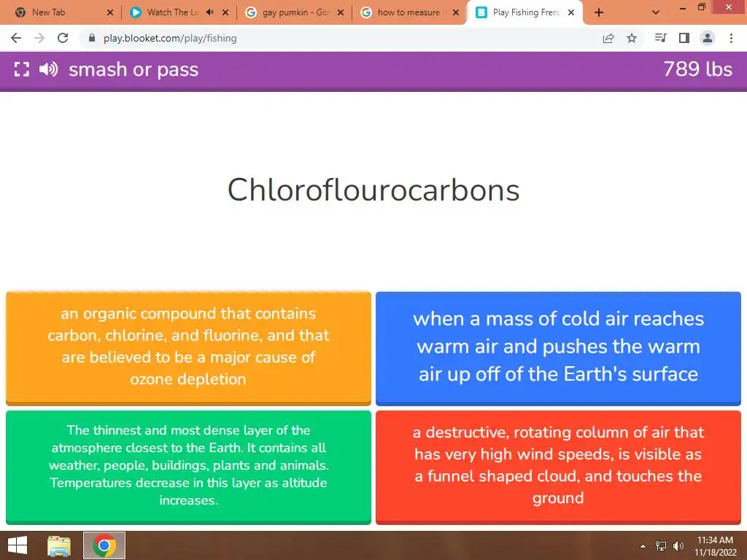The image size is (747, 560).
Task: Click the smash or pass player name
Action: 133,69
